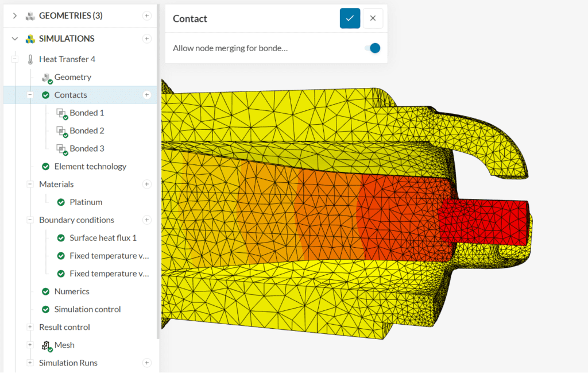
Task: Click the green checkmark on Surface heat flux 1
Action: tap(61, 237)
